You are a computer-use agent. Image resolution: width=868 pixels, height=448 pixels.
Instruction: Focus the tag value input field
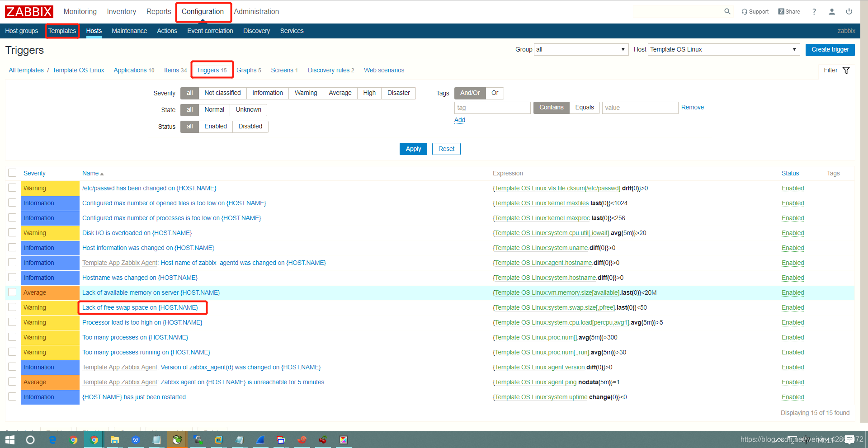[x=640, y=108]
